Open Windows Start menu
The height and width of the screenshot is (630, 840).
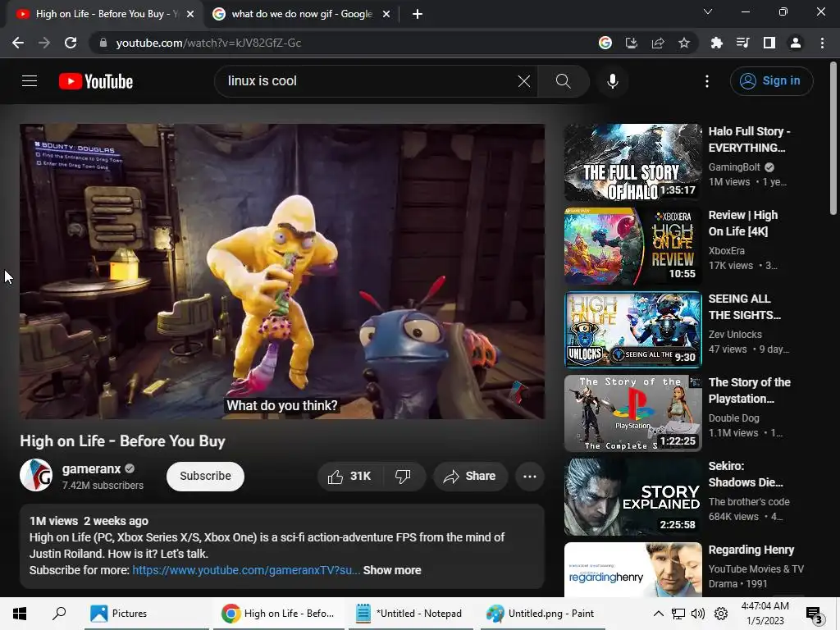20,614
